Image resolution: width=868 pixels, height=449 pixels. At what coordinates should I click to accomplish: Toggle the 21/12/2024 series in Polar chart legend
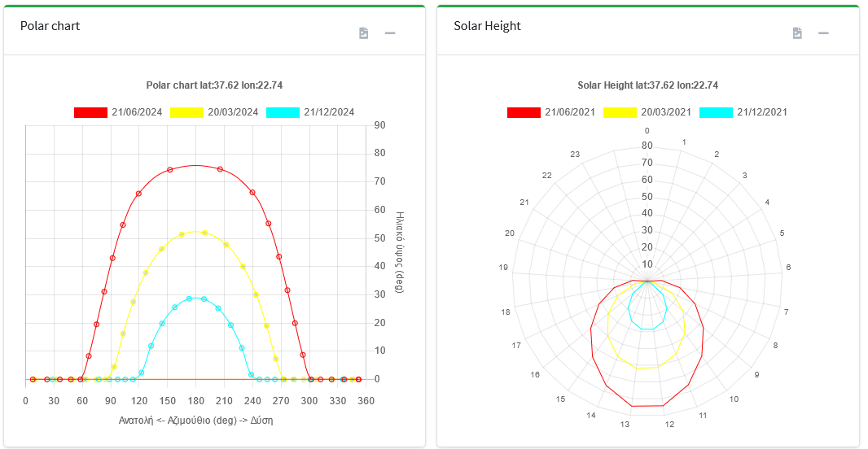(311, 112)
